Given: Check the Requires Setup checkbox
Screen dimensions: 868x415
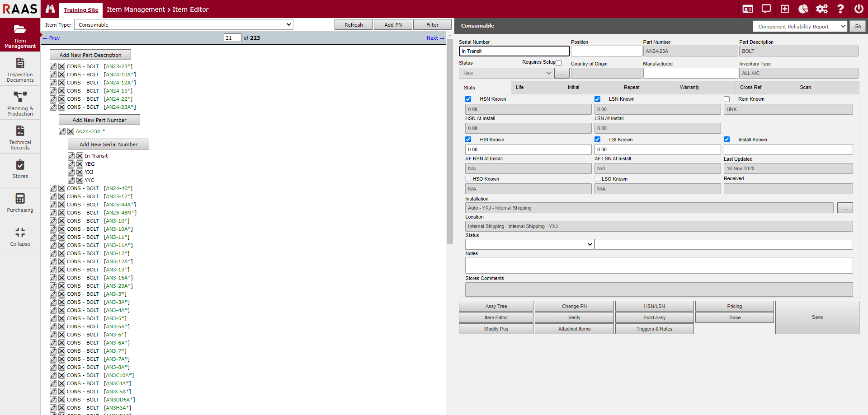Looking at the screenshot, I should click(x=559, y=63).
